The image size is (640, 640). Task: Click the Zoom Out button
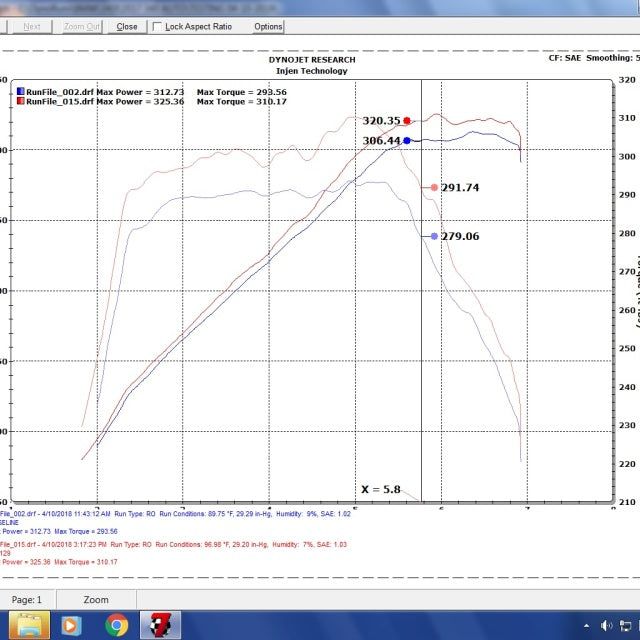point(82,27)
